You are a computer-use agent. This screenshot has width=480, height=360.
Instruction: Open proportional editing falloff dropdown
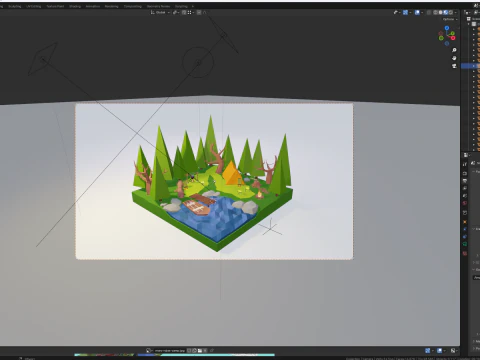pyautogui.click(x=205, y=12)
